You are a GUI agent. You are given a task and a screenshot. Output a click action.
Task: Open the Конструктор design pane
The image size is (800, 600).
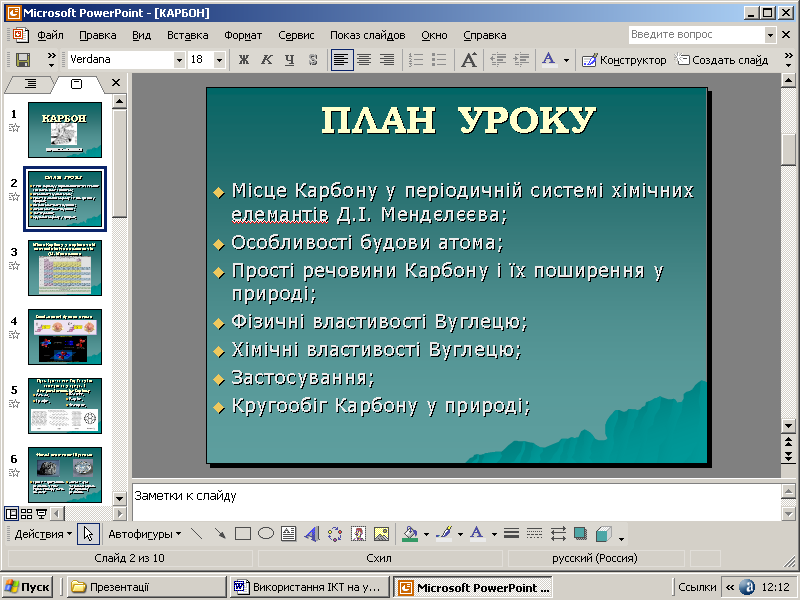pyautogui.click(x=624, y=60)
